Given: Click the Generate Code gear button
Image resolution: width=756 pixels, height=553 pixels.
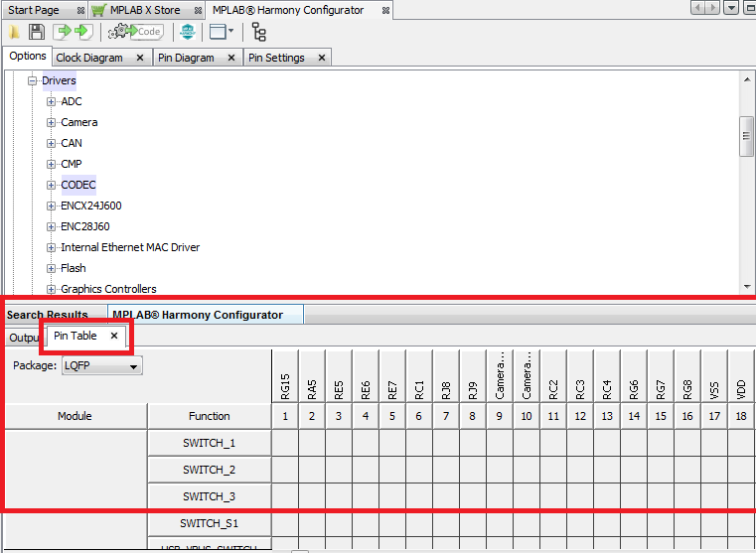Looking at the screenshot, I should tap(135, 32).
